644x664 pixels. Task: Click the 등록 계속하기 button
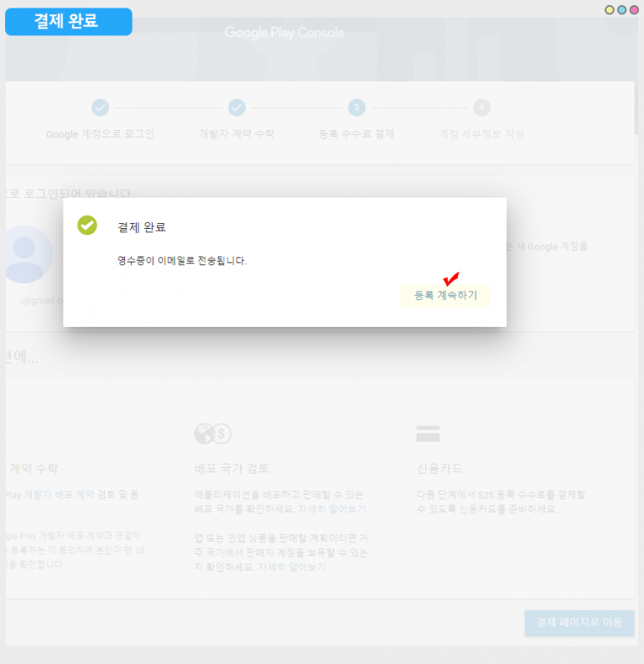[444, 296]
